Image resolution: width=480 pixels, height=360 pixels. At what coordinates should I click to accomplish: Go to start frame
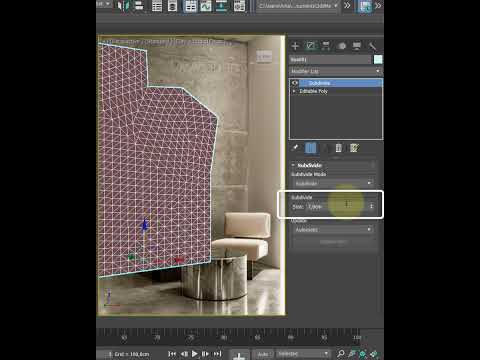pos(172,354)
